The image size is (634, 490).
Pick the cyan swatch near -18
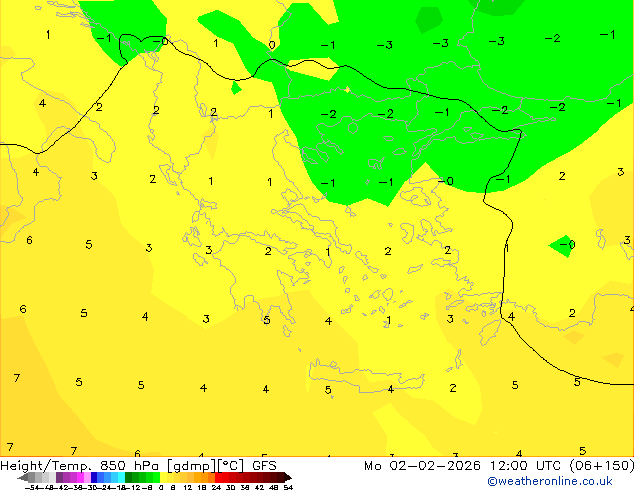[x=122, y=477]
